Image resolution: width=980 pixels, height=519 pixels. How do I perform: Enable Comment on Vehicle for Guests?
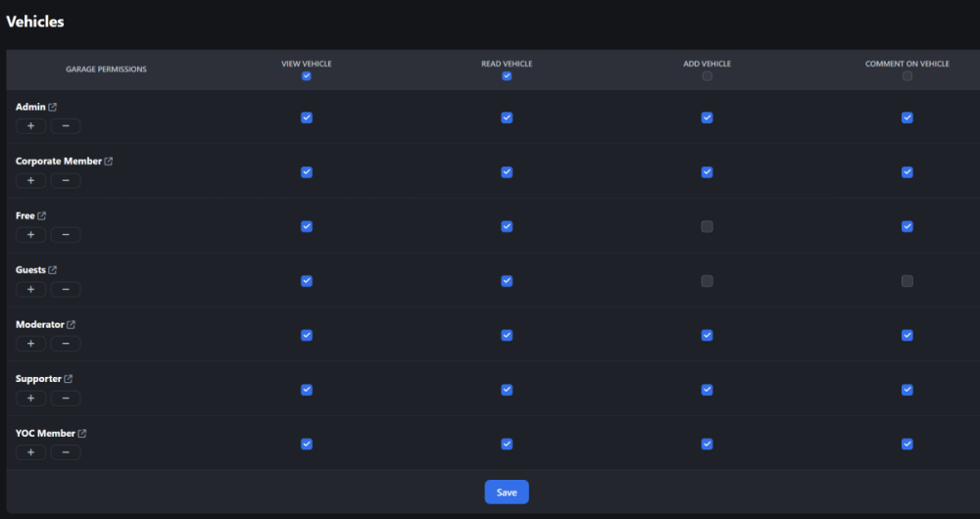[907, 281]
